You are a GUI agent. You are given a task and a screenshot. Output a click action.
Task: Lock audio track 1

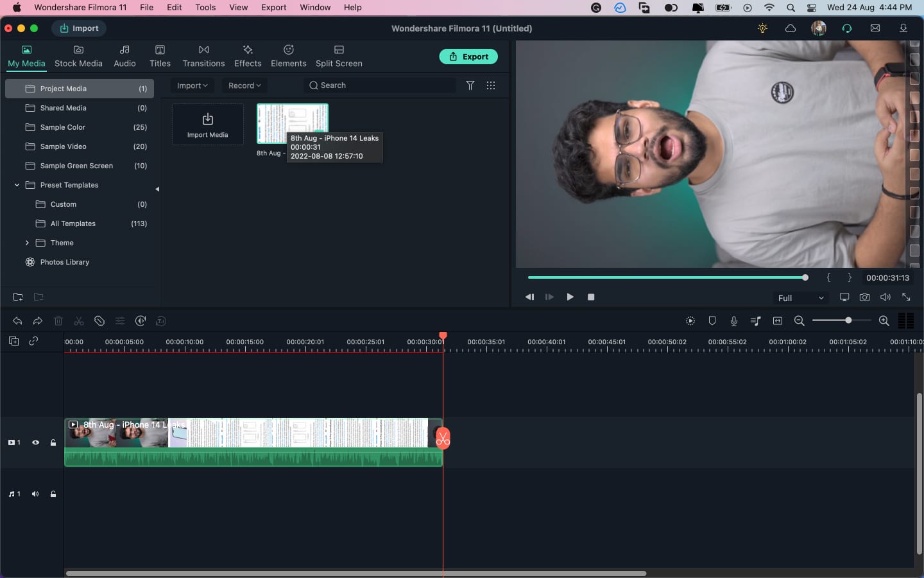point(53,494)
